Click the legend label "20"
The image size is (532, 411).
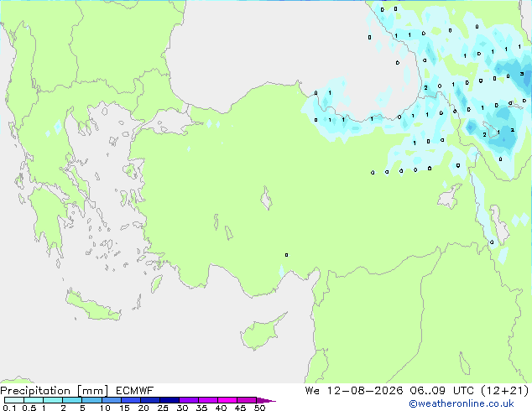pos(143,408)
